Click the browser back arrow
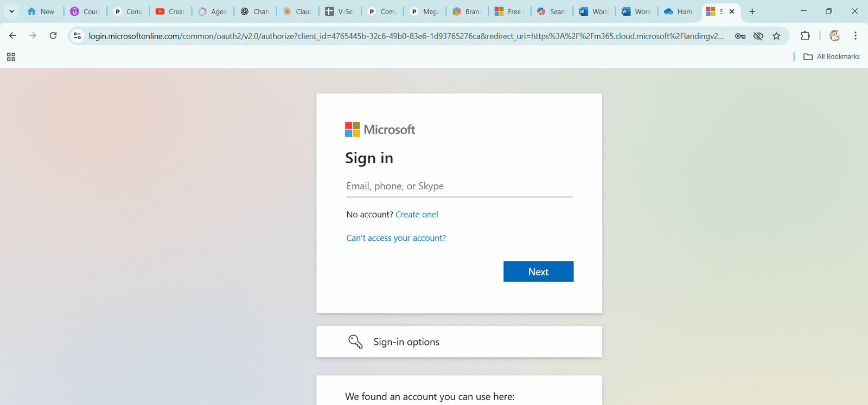Screen dimensions: 868x405 [12, 36]
